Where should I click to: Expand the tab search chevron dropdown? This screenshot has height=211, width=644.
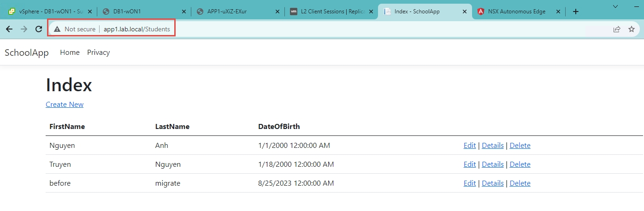615,6
